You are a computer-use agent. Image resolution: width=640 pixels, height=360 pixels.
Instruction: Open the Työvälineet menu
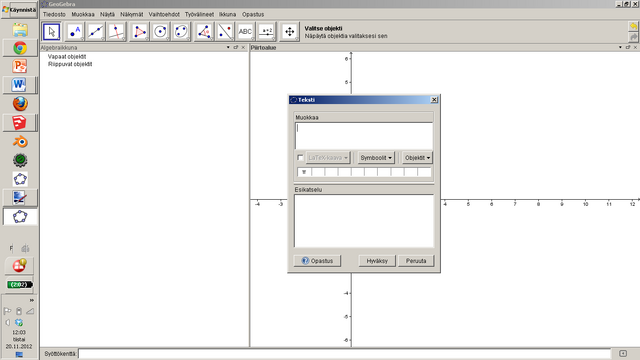(x=199, y=14)
